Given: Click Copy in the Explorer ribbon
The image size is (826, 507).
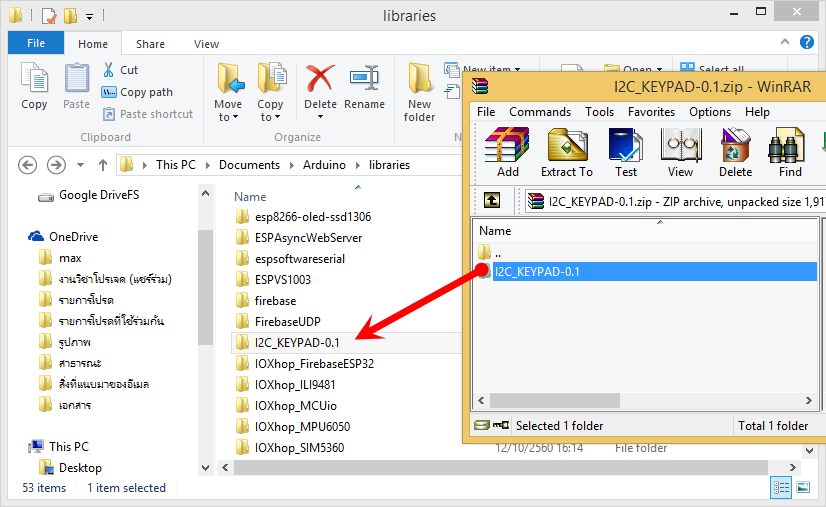Looking at the screenshot, I should pyautogui.click(x=34, y=86).
